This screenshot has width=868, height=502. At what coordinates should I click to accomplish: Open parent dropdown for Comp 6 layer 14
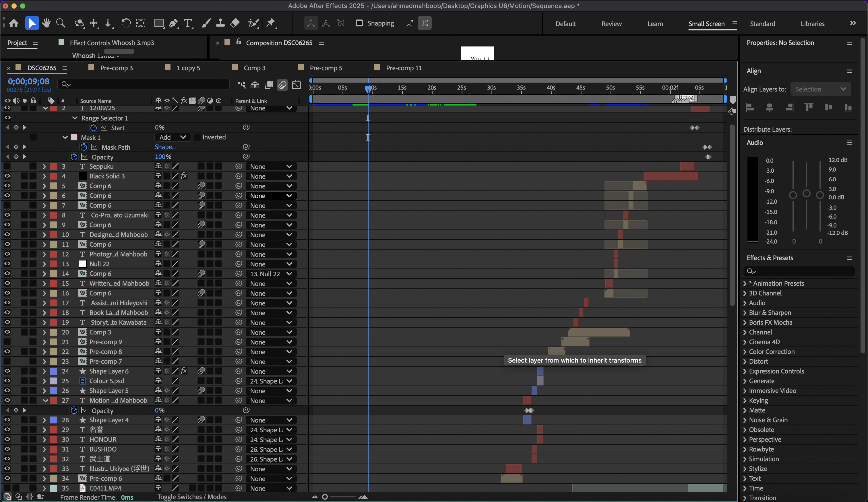[271, 274]
